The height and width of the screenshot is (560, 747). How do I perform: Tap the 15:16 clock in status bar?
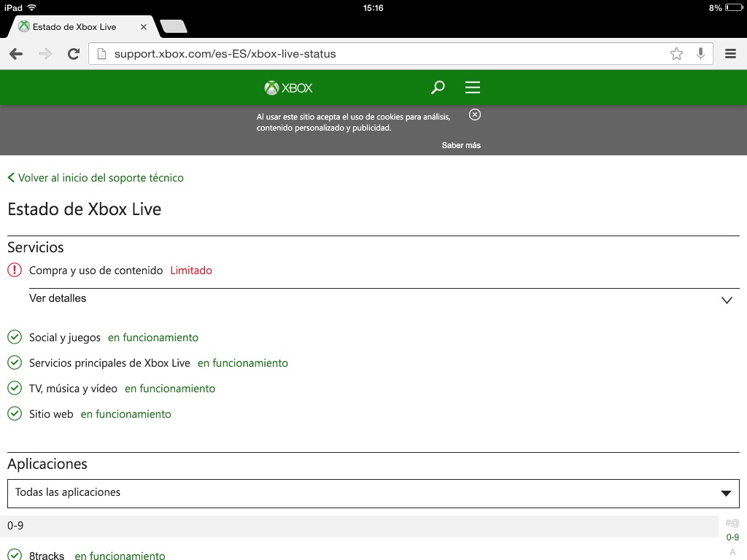point(373,7)
